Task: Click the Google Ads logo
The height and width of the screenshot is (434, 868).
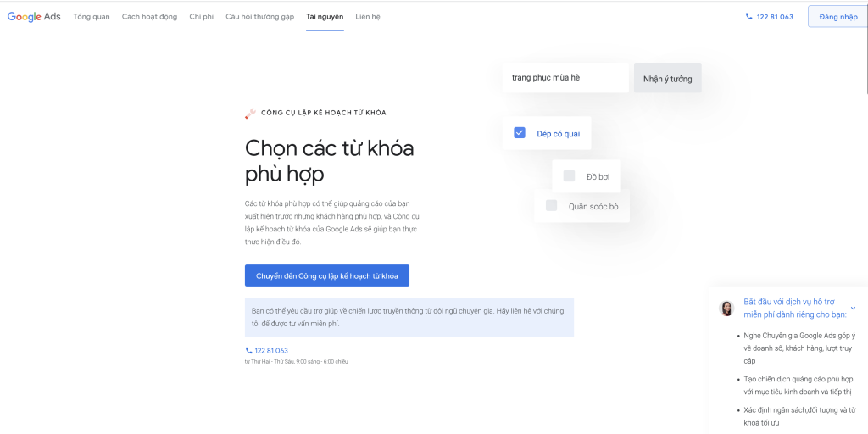Action: point(34,17)
